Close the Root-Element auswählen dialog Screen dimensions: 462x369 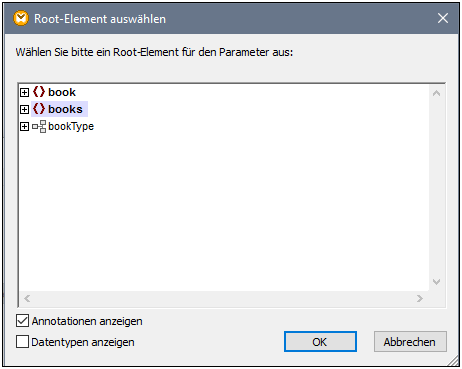tap(443, 18)
